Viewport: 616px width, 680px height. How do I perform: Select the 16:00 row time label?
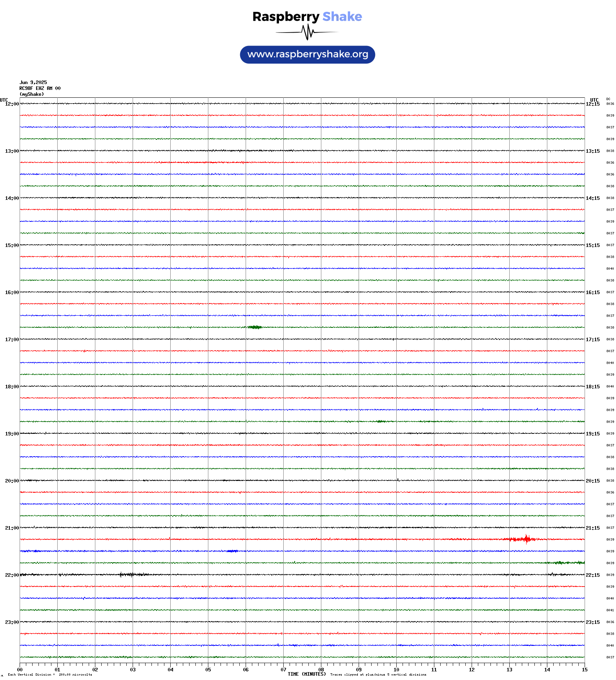12,292
